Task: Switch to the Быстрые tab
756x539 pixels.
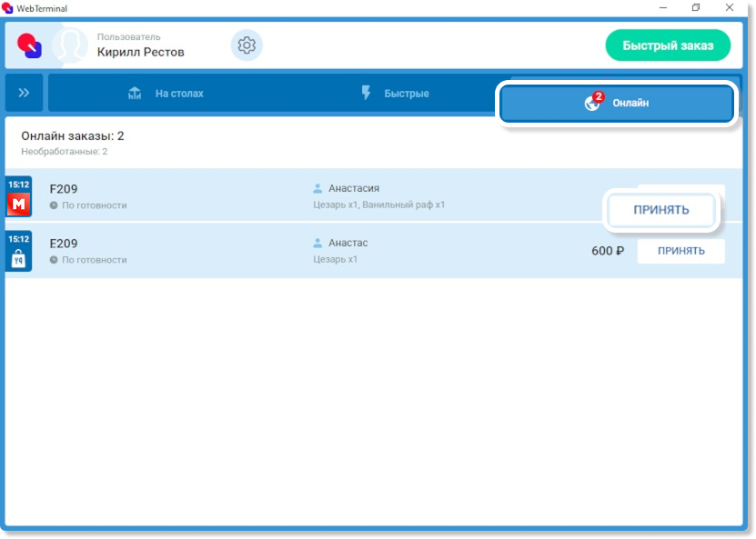Action: (395, 94)
